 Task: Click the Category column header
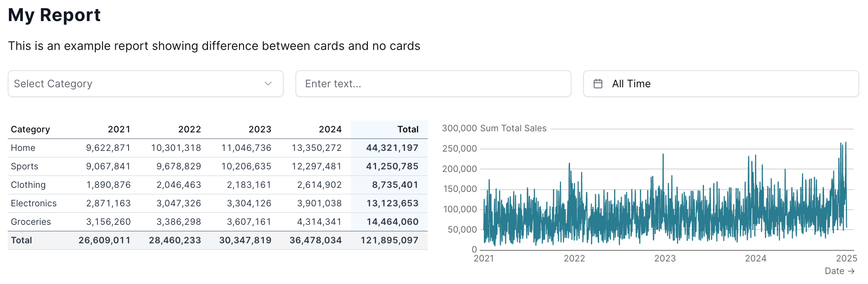point(30,129)
